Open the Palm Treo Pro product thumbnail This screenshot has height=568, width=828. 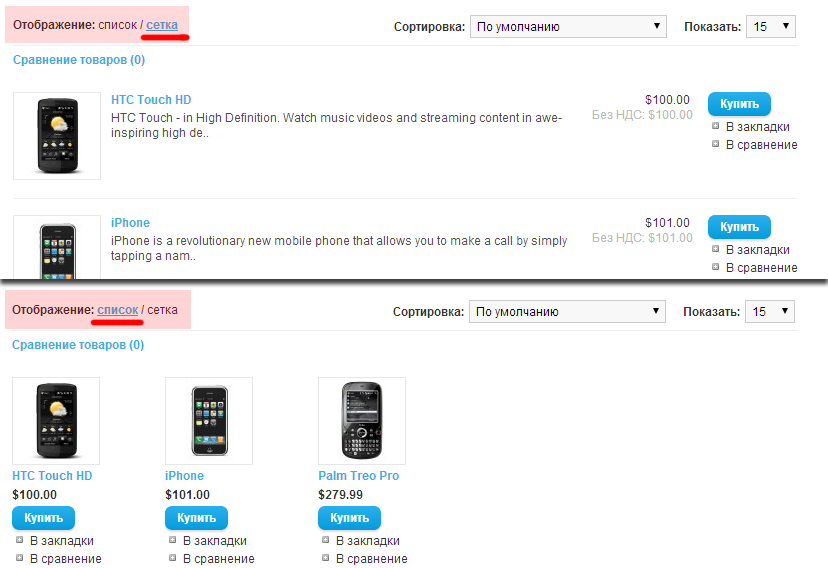[361, 420]
